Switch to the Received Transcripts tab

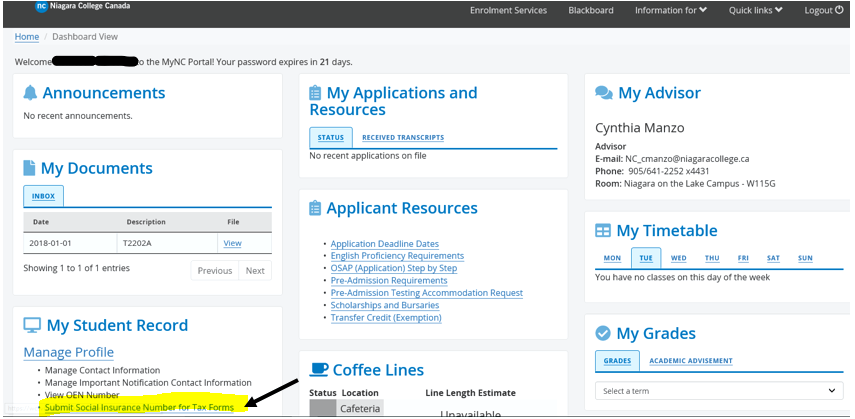pos(403,138)
